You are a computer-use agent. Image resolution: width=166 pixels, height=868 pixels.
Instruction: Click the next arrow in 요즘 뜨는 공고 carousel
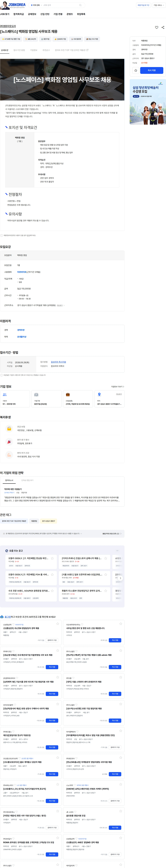120,578
